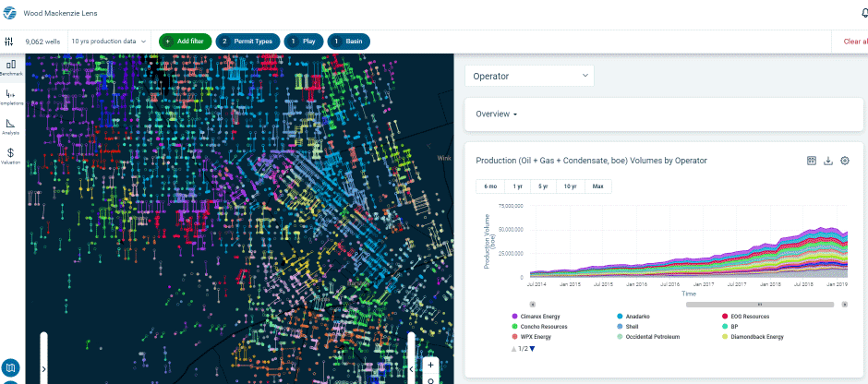Screen dimensions: 868x384
Task: Open the Completions sidebar panel
Action: [x=11, y=97]
